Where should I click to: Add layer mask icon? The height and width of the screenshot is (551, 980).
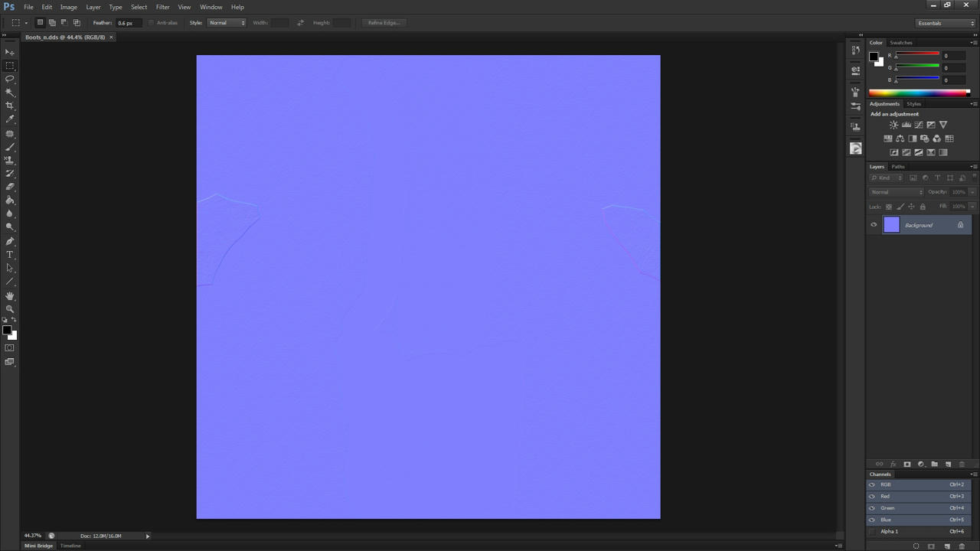pyautogui.click(x=907, y=465)
